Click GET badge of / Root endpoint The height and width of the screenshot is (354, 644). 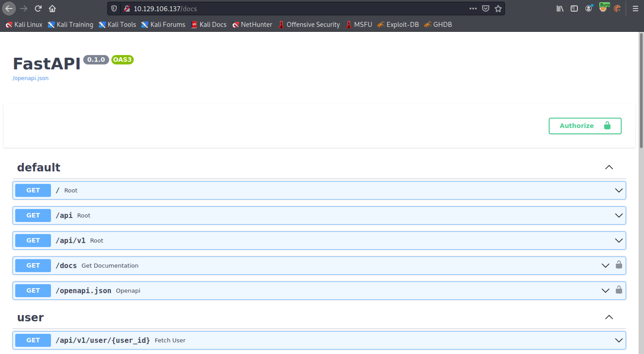(x=33, y=190)
